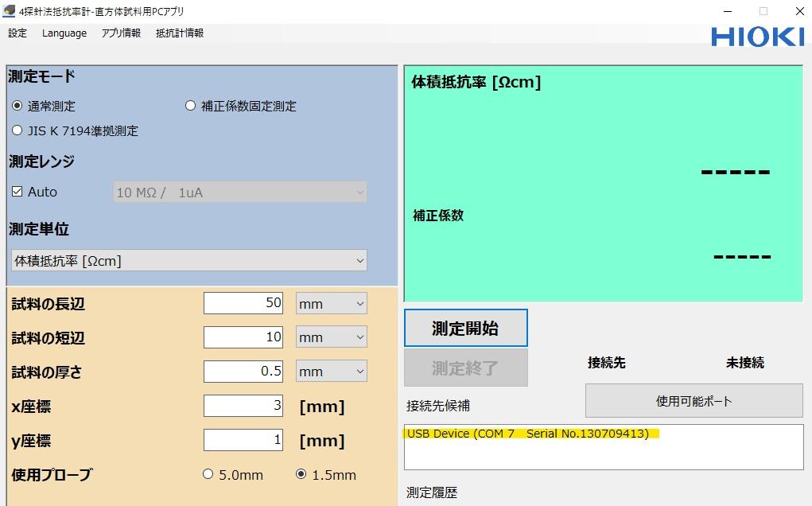Select the 補正係数固定測定 mode
The width and height of the screenshot is (812, 506).
[x=190, y=105]
